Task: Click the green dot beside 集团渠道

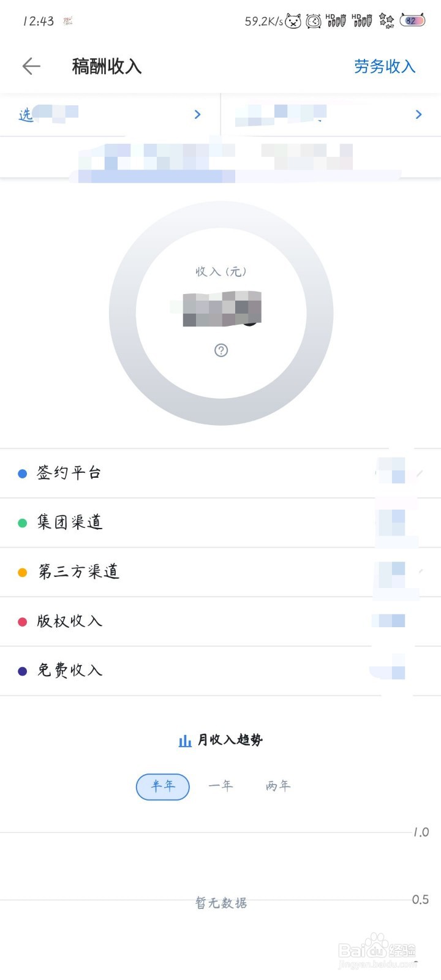Action: (x=23, y=523)
